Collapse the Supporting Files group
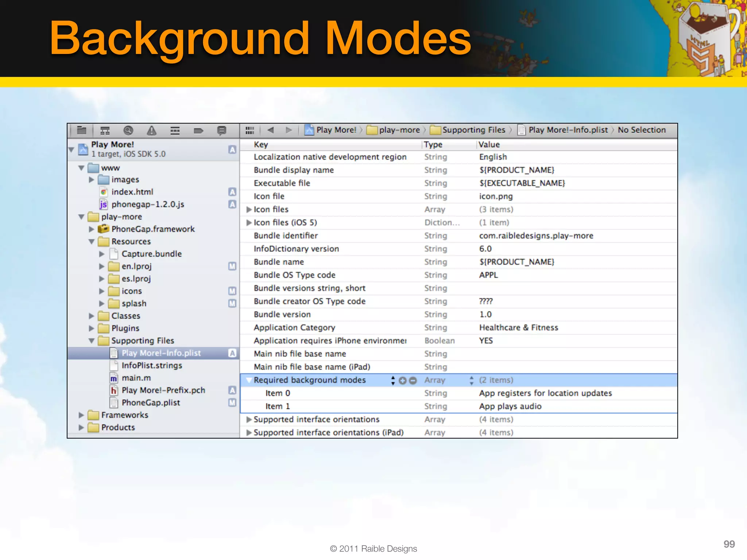This screenshot has width=747, height=560. tap(92, 341)
